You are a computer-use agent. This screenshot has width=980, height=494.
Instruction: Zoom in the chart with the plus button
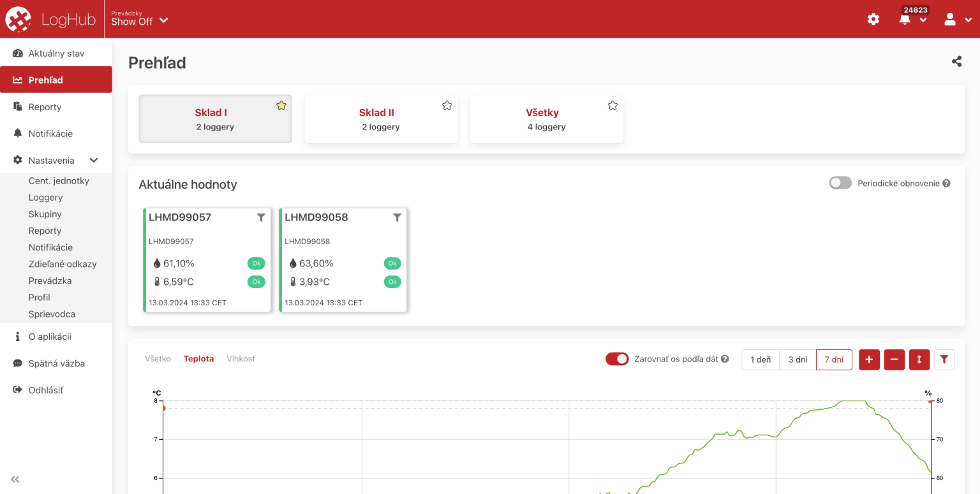pyautogui.click(x=869, y=360)
